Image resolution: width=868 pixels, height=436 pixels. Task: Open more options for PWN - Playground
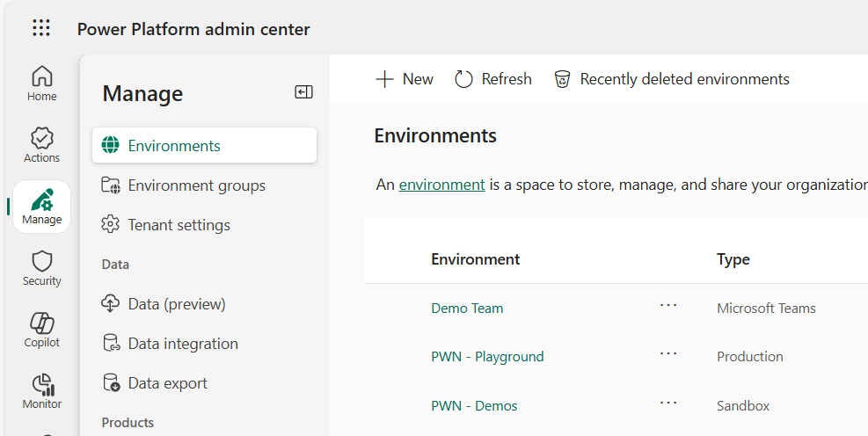coord(668,353)
